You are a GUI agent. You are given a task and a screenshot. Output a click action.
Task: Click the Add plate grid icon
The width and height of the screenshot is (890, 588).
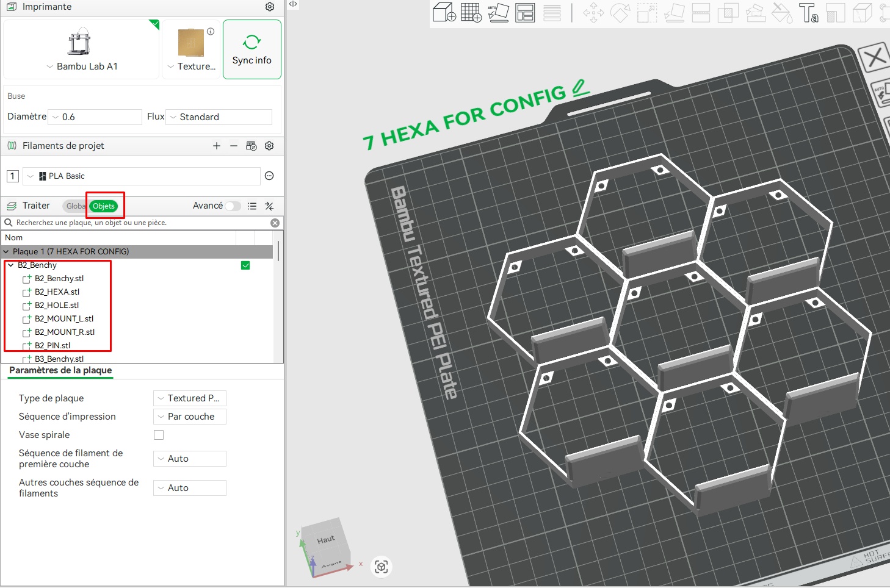[471, 12]
